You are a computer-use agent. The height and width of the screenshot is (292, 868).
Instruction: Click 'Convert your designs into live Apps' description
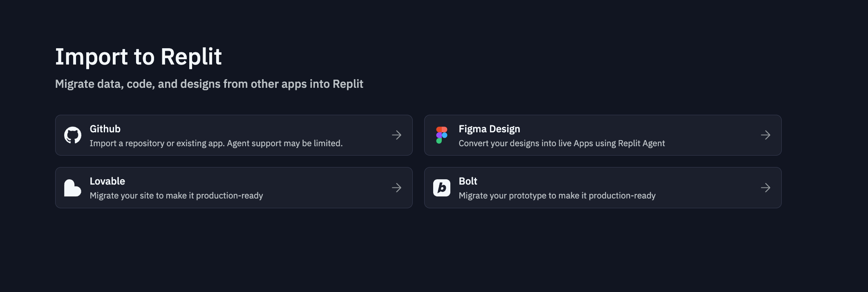click(x=562, y=143)
